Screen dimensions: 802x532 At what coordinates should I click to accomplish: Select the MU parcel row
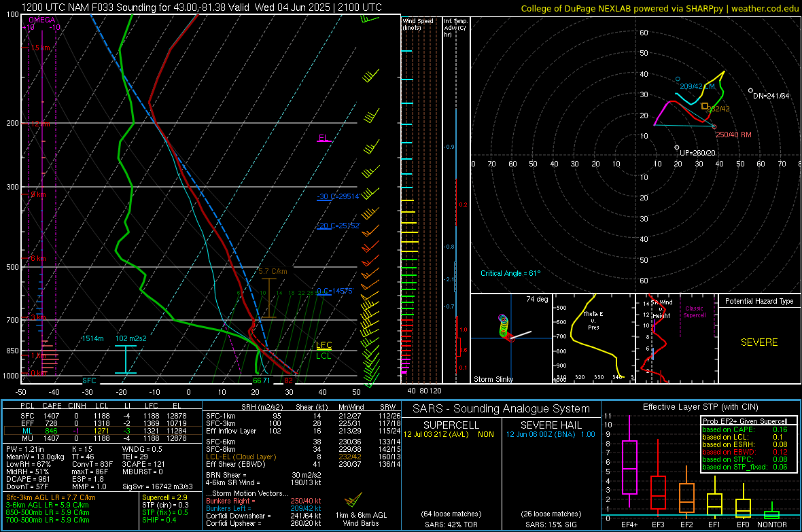(103, 438)
